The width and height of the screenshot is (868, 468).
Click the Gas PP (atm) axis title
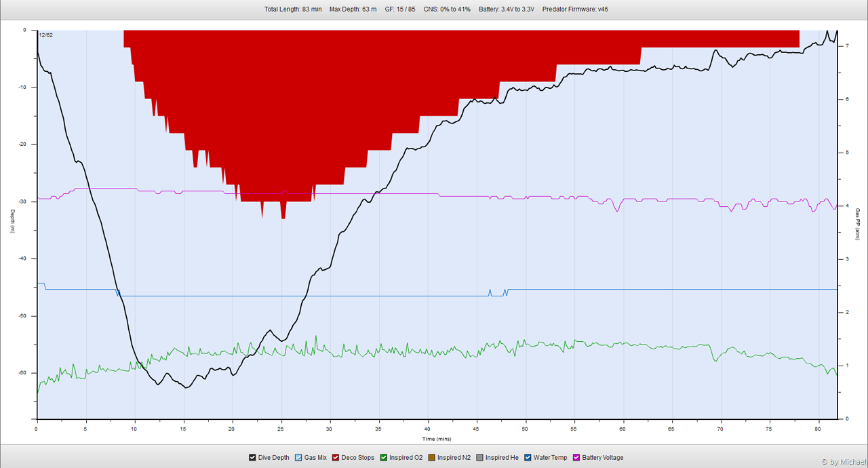[x=857, y=224]
